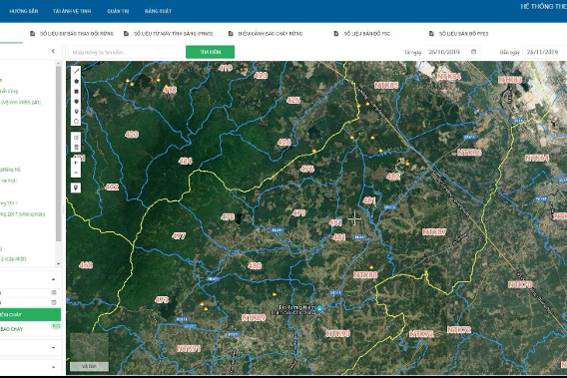Click map region label 468
This screenshot has height=378, width=567.
[x=86, y=265]
